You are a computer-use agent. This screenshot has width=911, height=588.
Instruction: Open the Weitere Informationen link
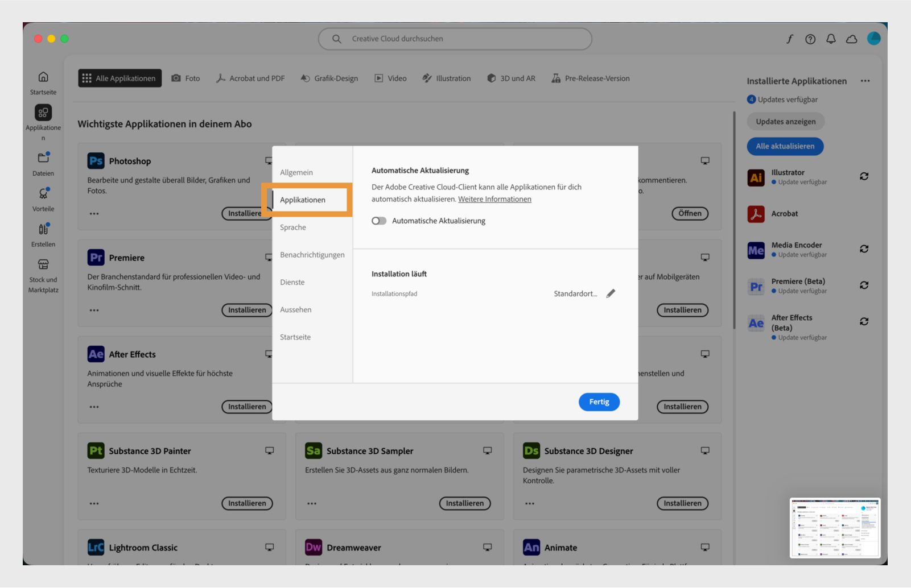(494, 199)
